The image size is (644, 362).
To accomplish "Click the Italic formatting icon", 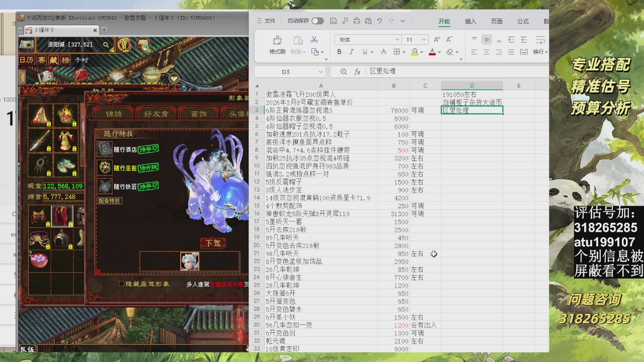I will (x=352, y=52).
